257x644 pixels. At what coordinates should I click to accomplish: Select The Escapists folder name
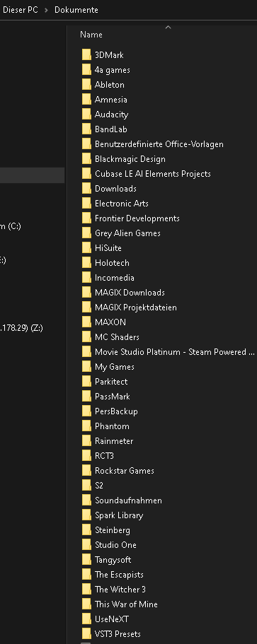[119, 575]
